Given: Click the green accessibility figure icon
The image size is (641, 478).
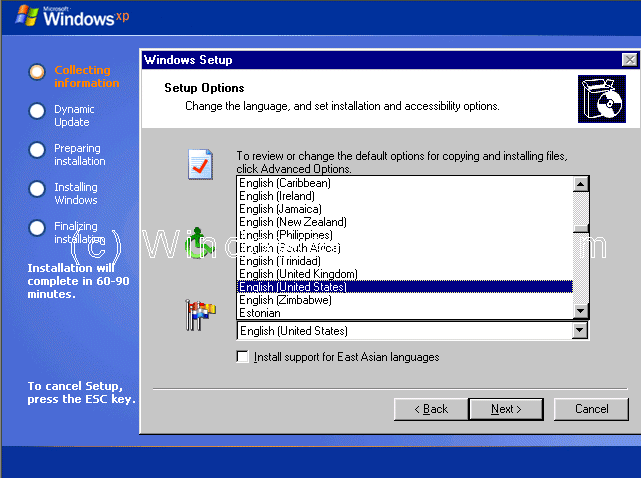Looking at the screenshot, I should tap(201, 240).
